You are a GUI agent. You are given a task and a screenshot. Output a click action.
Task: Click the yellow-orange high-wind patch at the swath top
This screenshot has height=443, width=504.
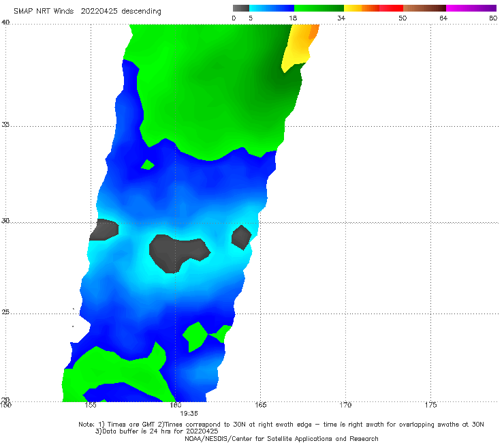[x=299, y=46]
